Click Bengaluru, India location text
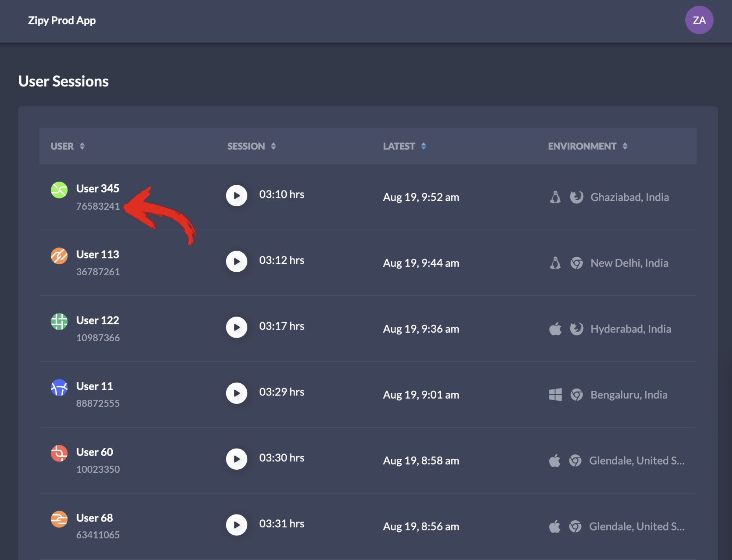Image resolution: width=732 pixels, height=560 pixels. [x=629, y=395]
